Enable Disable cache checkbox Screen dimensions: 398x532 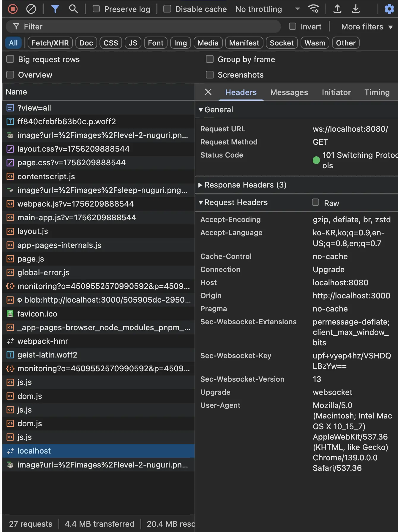[x=167, y=9]
